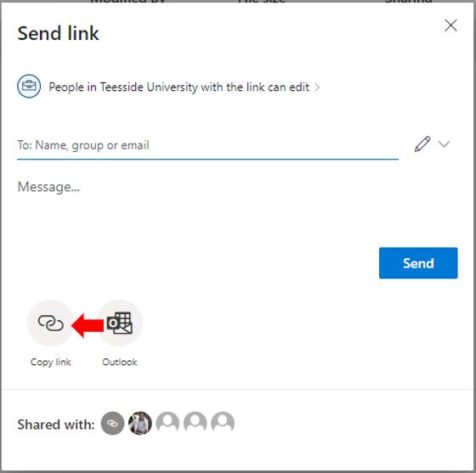This screenshot has width=476, height=473.
Task: Click the 'Copy link' text label
Action: (x=51, y=362)
